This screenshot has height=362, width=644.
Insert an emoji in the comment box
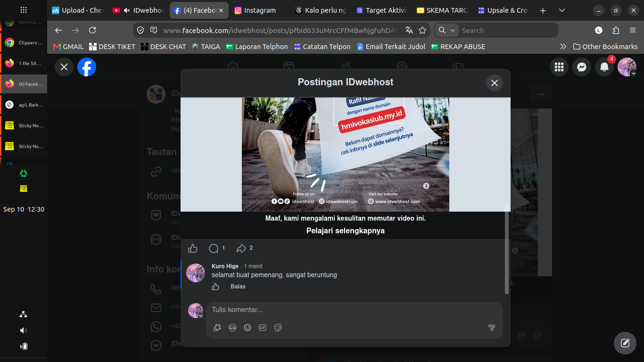pos(248,328)
